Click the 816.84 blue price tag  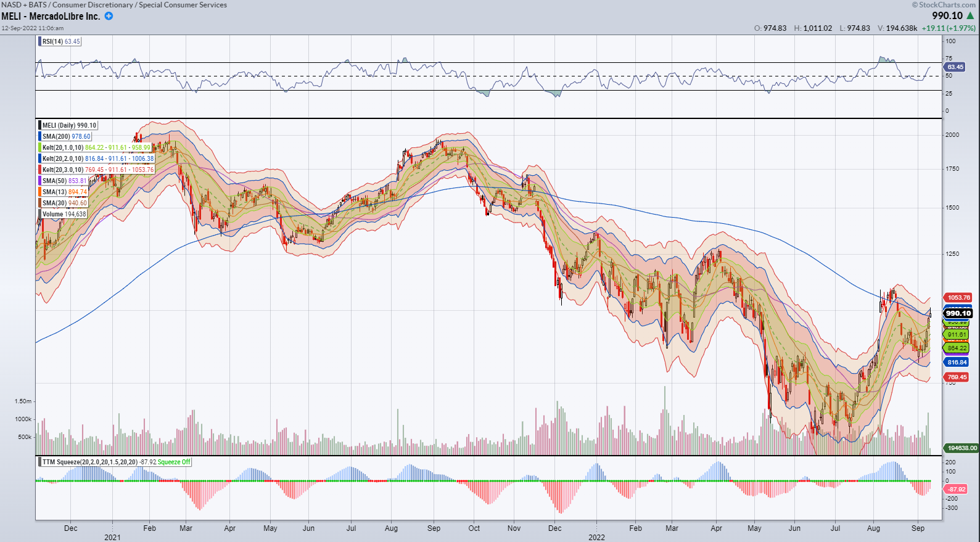(957, 362)
